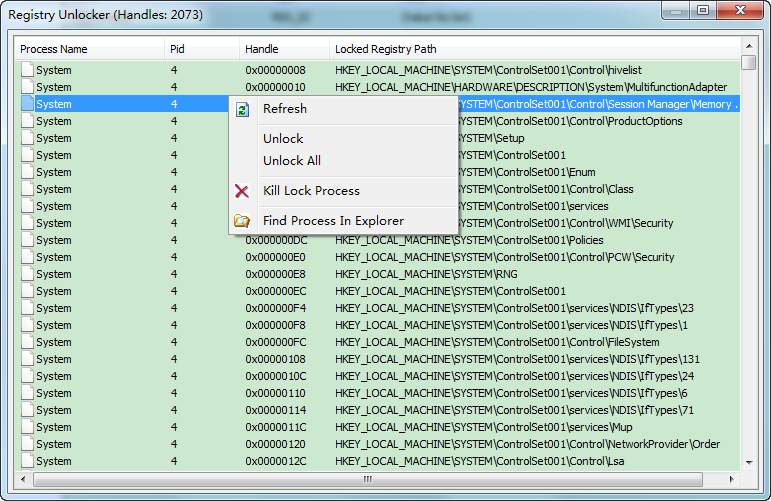
Task: Click the folder icon beside Find Process In Explorer
Action: tap(242, 221)
